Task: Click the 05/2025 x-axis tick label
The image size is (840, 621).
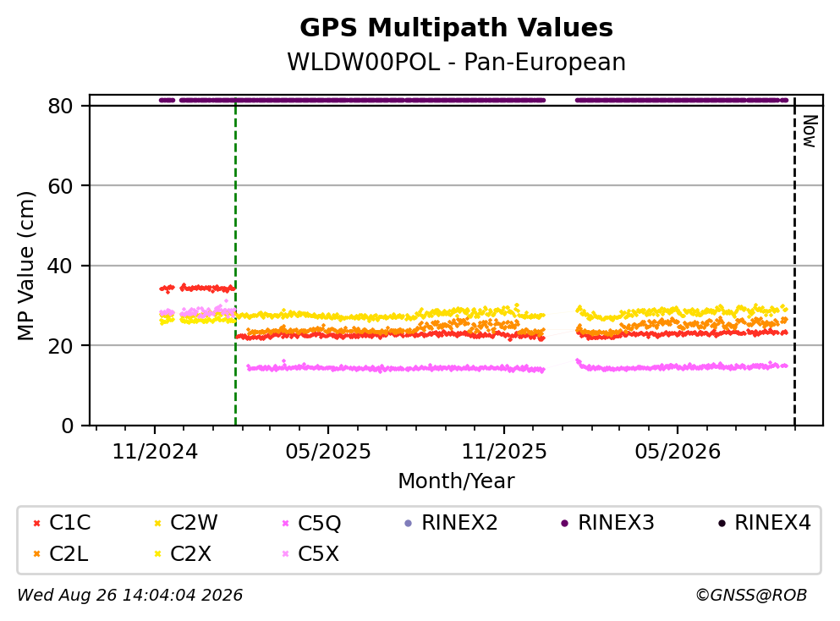Action: [x=328, y=452]
